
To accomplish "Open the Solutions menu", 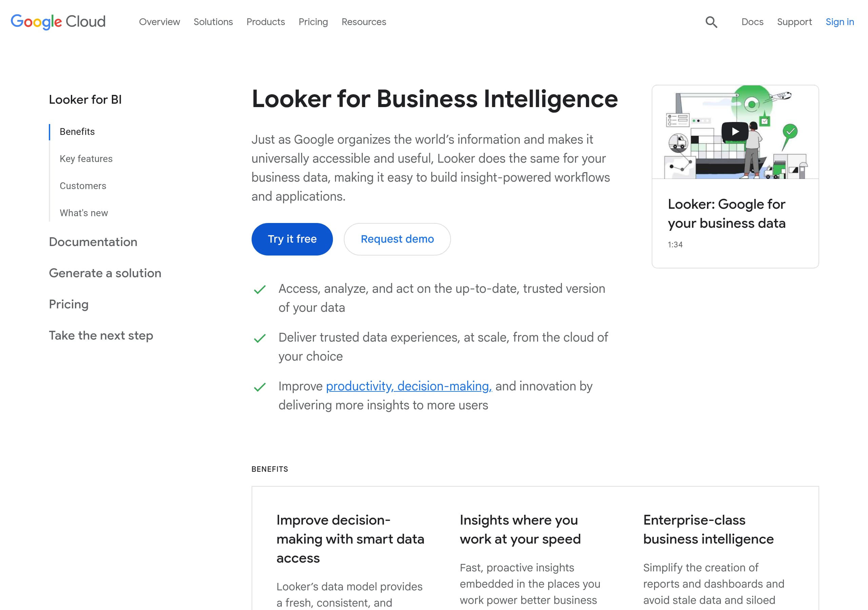I will (213, 22).
